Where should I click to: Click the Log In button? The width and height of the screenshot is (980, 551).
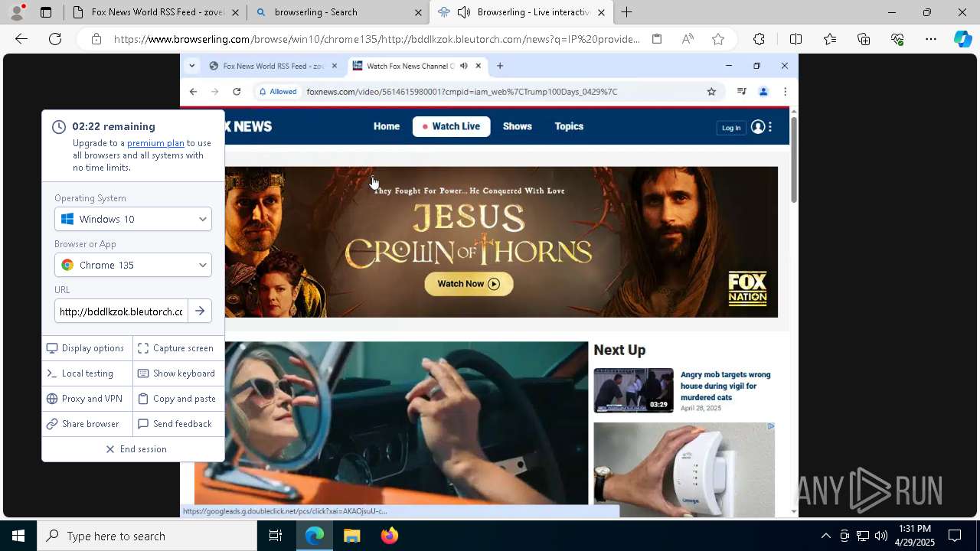(x=731, y=128)
